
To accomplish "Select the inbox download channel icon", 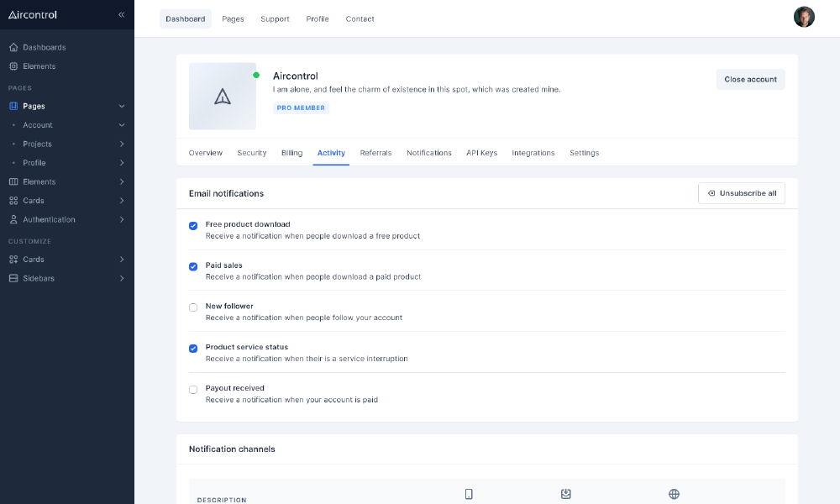I will (x=566, y=494).
